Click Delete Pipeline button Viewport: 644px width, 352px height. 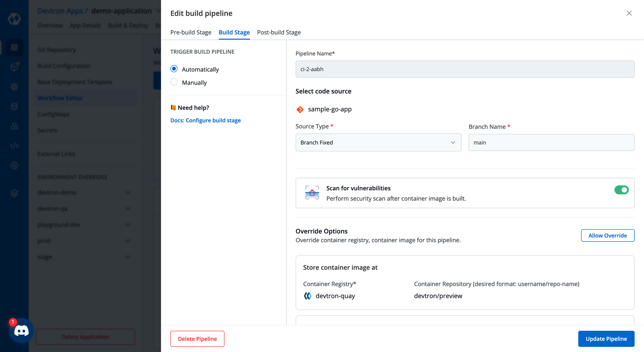coord(197,339)
